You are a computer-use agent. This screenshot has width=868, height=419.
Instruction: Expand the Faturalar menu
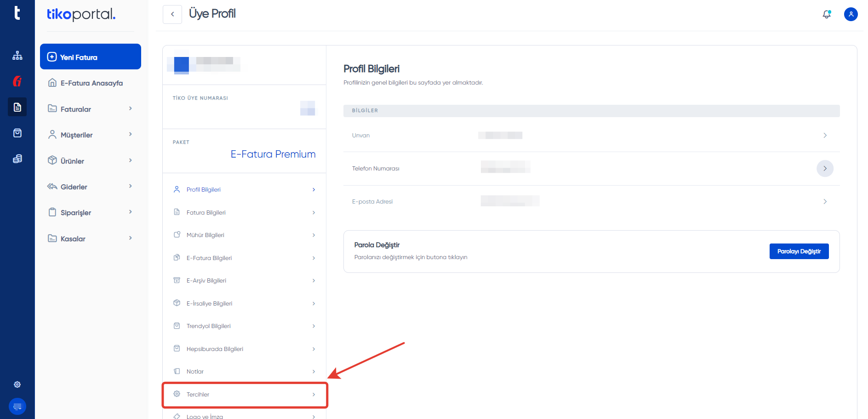(91, 109)
